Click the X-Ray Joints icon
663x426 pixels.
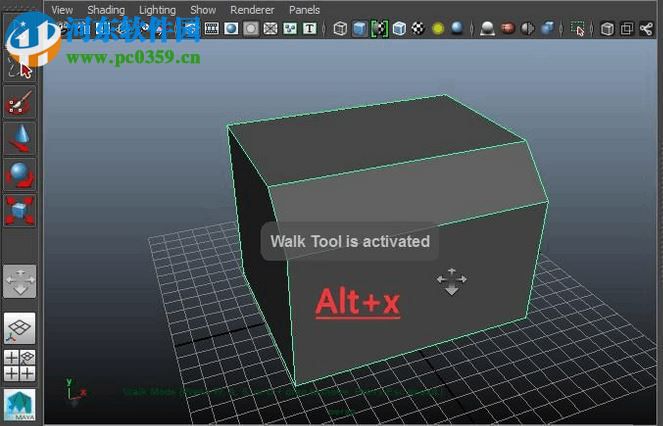pyautogui.click(x=646, y=28)
